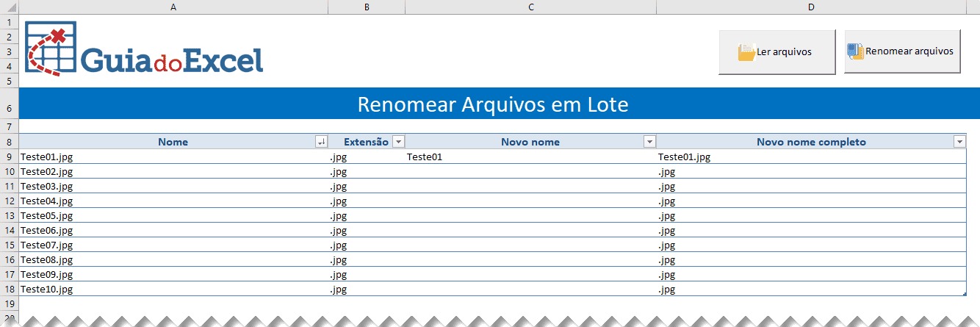Select Teste01.jpg in Novo nome completo column
The width and height of the screenshot is (980, 327).
811,157
